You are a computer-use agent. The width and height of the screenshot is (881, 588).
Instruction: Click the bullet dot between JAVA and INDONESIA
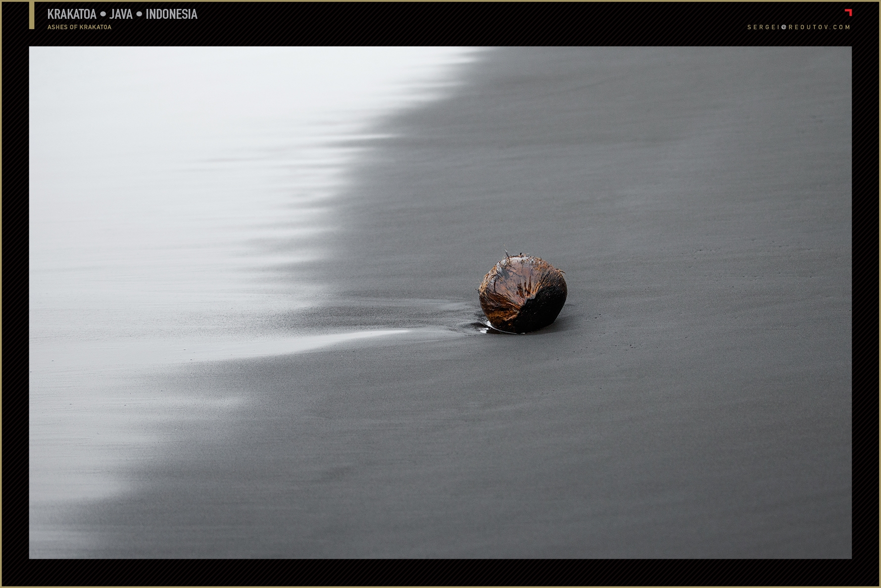point(139,14)
